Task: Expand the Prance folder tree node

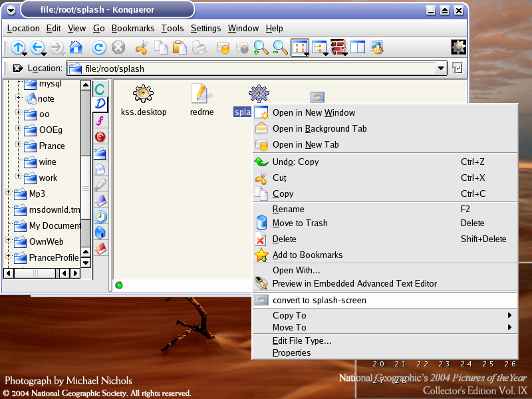Action: (19, 144)
